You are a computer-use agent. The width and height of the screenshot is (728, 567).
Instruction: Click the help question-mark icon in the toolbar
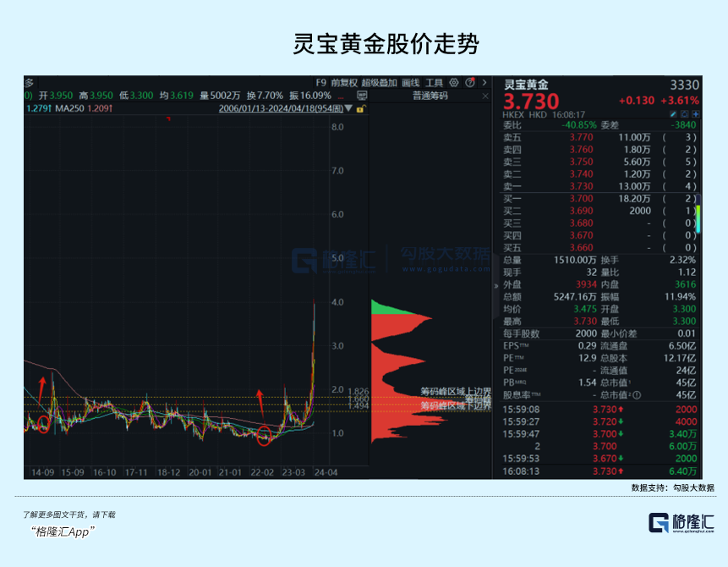469,81
